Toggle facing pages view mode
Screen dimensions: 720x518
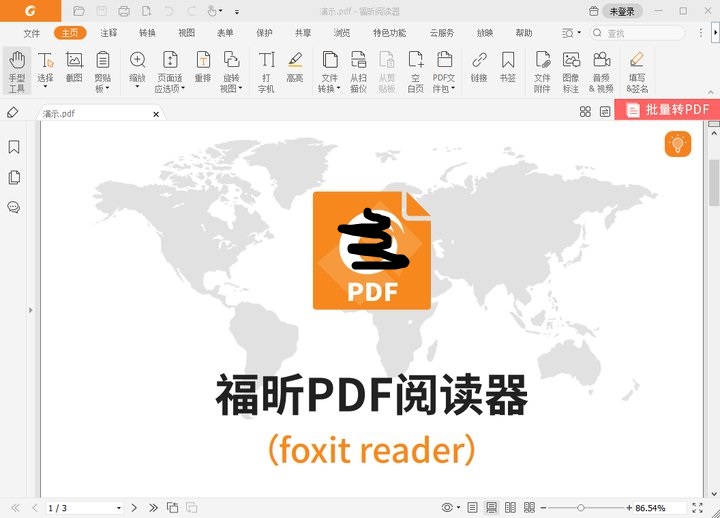pyautogui.click(x=510, y=507)
